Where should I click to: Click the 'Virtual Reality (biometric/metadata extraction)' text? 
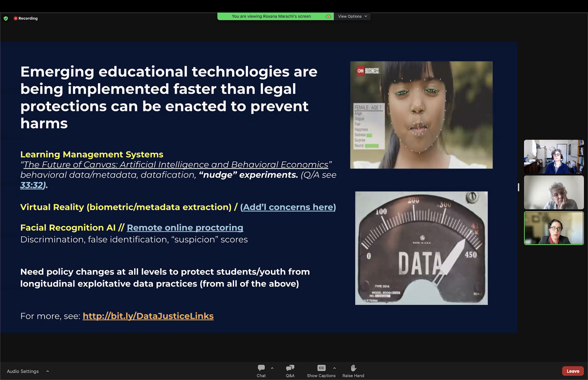126,207
